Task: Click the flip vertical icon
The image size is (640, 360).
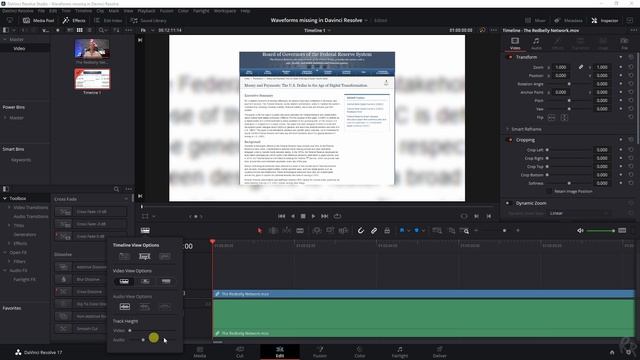Action: 564,118
